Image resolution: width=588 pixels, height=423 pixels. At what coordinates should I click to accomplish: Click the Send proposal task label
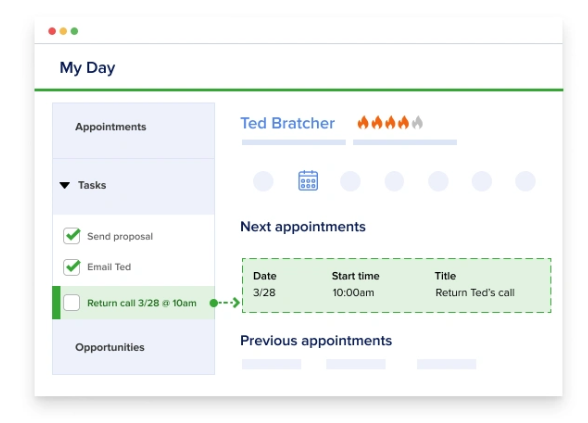(120, 236)
